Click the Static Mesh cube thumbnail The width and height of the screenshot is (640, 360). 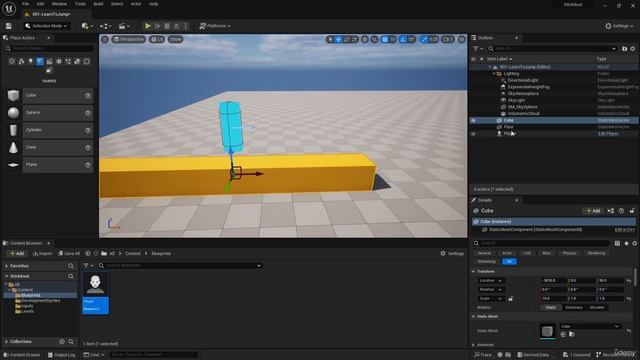(547, 331)
